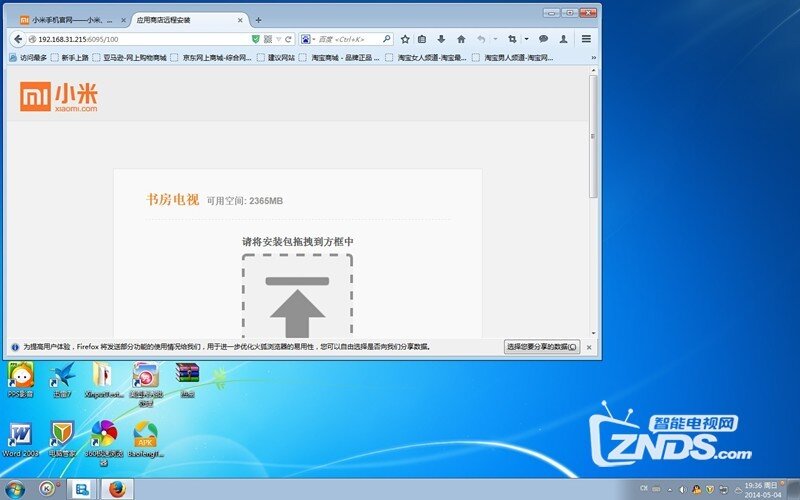Open the user account person icon
This screenshot has width=800, height=500.
[563, 39]
